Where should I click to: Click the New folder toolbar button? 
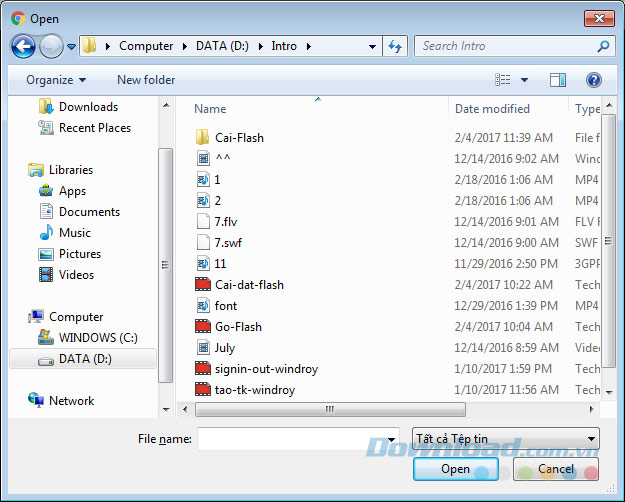tap(146, 80)
